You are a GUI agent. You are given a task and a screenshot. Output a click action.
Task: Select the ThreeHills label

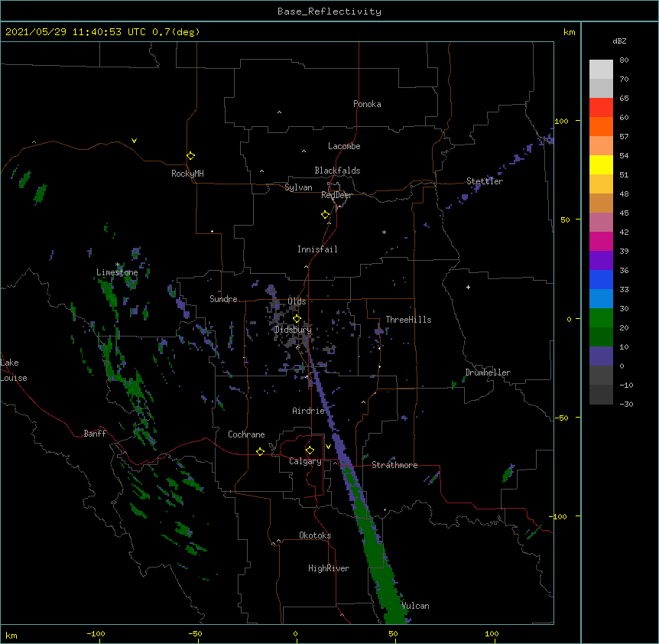click(x=408, y=320)
